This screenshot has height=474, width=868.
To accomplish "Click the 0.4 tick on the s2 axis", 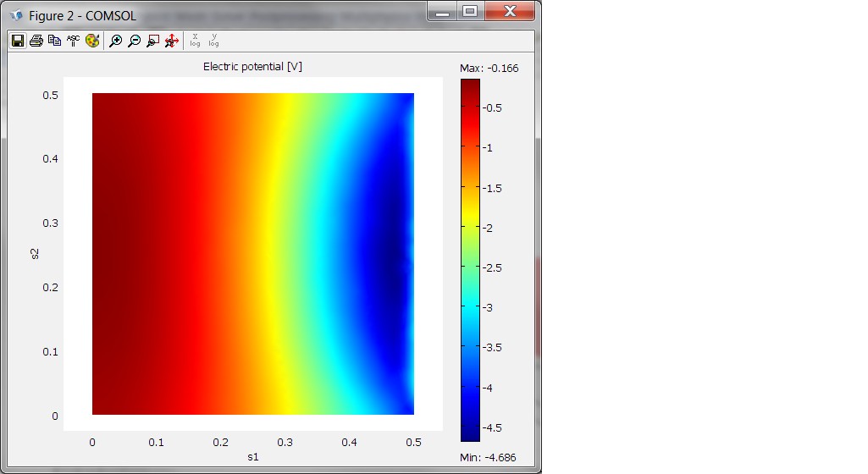I will point(50,159).
